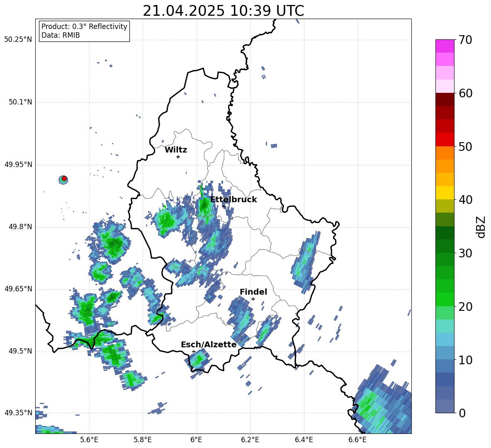491x448 pixels.
Task: Click the 49.5°N latitude label
Action: tap(20, 351)
